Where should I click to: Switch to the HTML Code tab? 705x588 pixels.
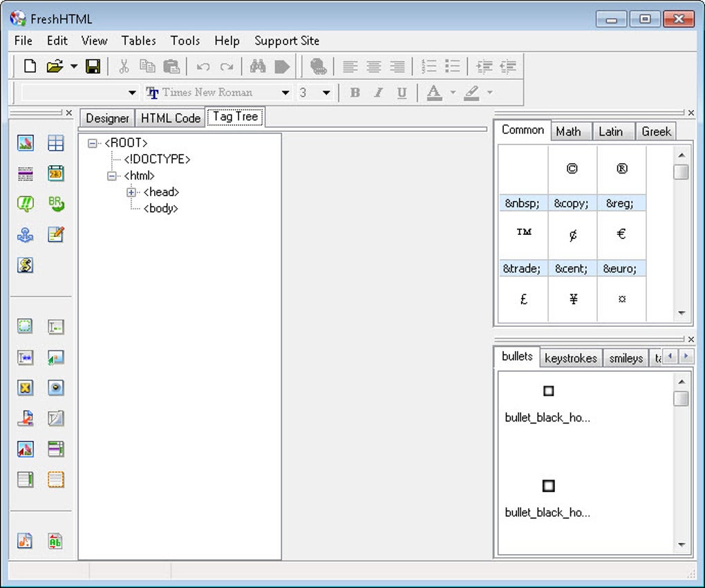coord(171,118)
